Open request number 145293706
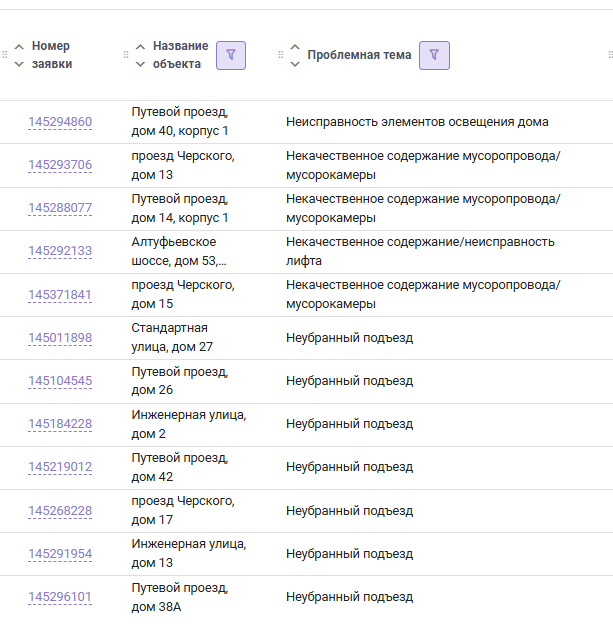Screen dimensions: 613x644 [60, 165]
